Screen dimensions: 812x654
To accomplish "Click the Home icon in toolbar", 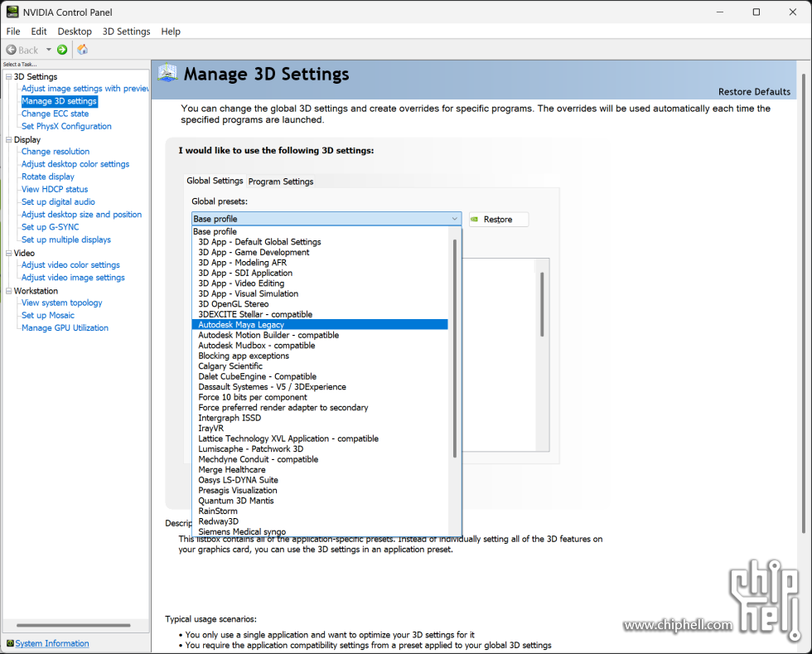I will (82, 50).
